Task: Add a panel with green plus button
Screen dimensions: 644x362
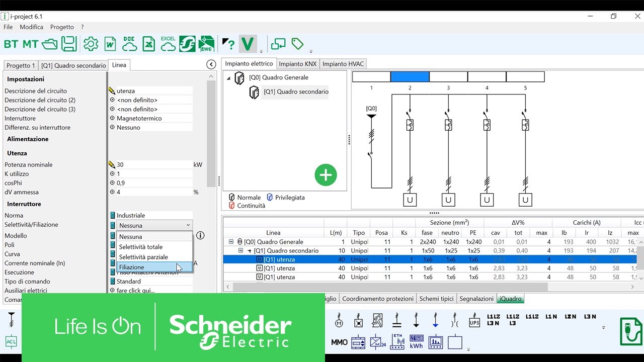Action: pos(326,175)
